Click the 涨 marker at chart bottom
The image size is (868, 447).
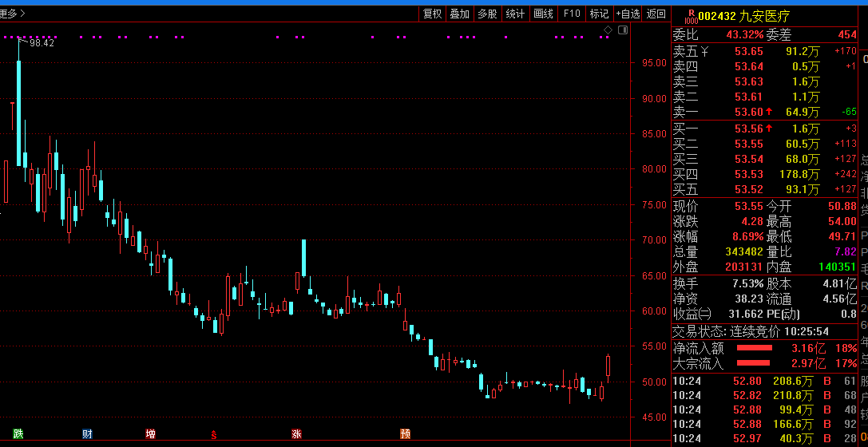[296, 434]
